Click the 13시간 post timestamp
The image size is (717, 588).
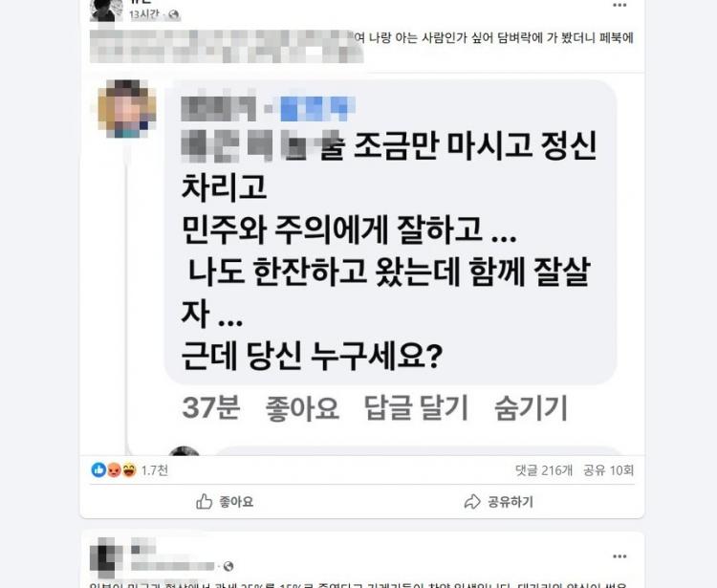point(144,15)
